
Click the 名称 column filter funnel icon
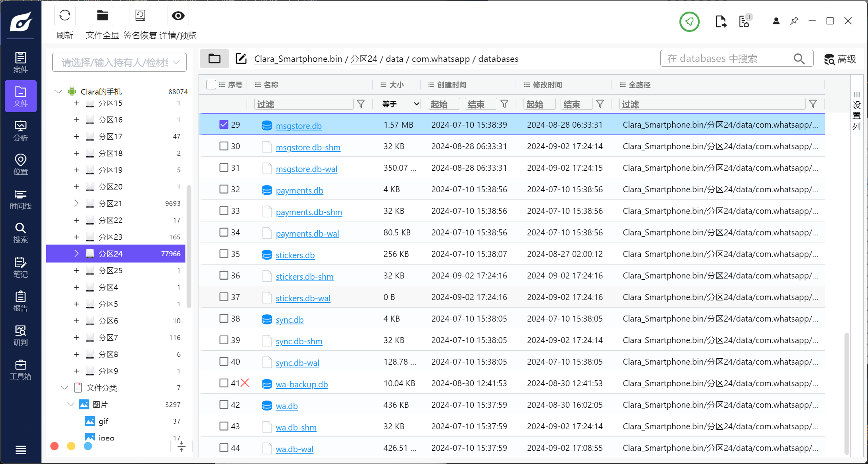(360, 104)
